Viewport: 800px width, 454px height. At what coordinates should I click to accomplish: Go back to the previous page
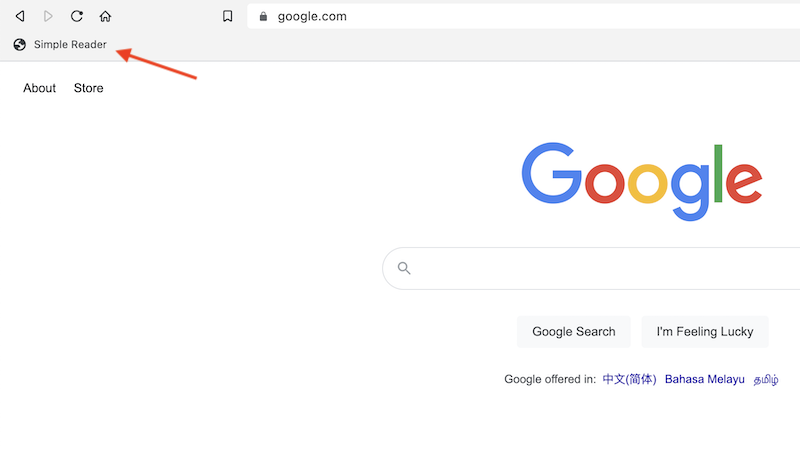click(x=19, y=16)
